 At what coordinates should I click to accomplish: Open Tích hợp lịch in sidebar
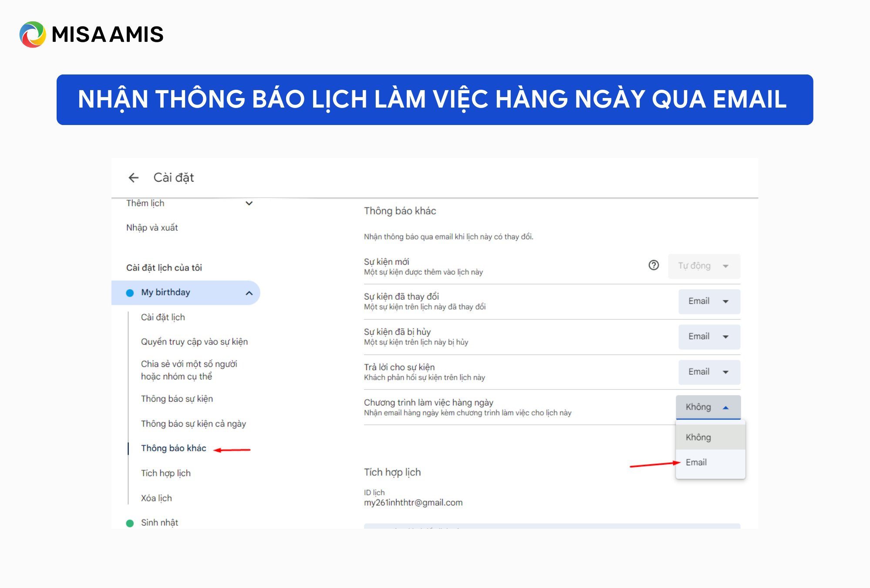pyautogui.click(x=165, y=473)
